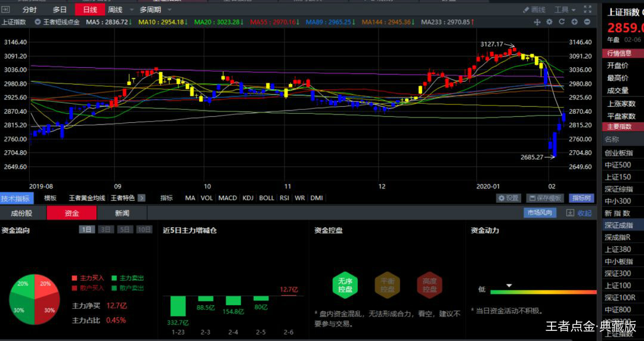
Task: Click the 高度控盘 red hexagon
Action: coord(429,285)
